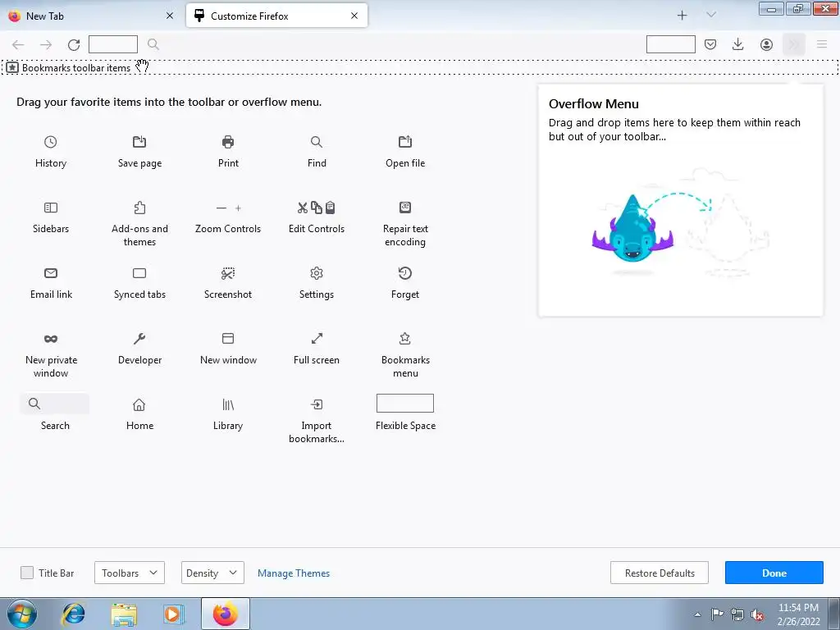Screen dimensions: 840x630
Task: Click Restore Defaults button
Action: (660, 573)
